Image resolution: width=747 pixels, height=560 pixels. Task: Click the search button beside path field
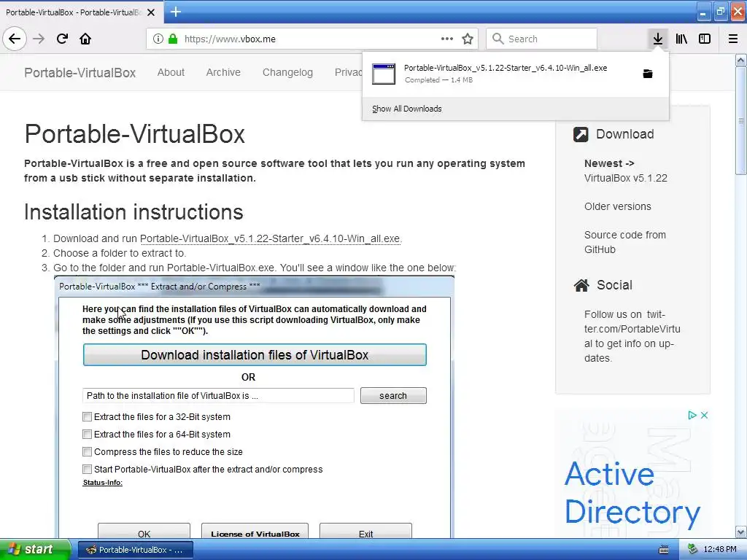393,396
